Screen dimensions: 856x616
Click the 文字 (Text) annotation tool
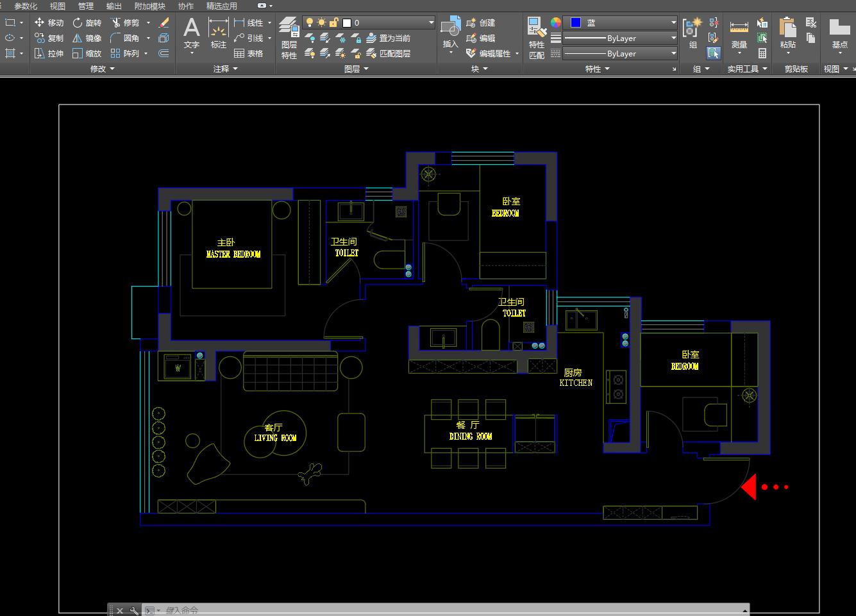(x=192, y=34)
